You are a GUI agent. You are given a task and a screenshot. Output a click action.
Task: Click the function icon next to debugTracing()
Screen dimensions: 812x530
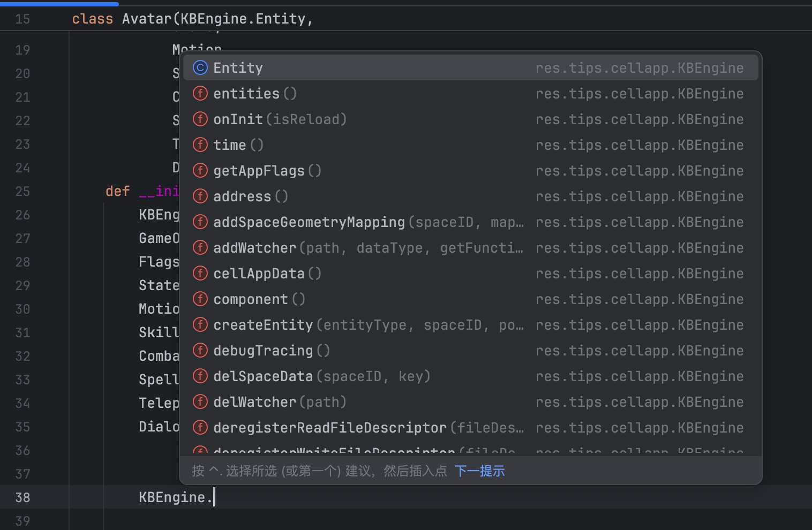click(200, 351)
